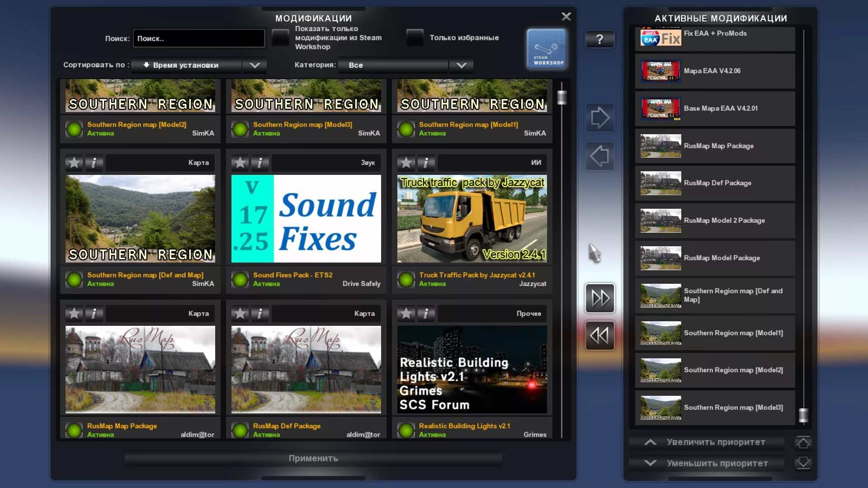The width and height of the screenshot is (868, 488).
Task: Open info icon of Sound Fixes Pack
Action: 259,163
